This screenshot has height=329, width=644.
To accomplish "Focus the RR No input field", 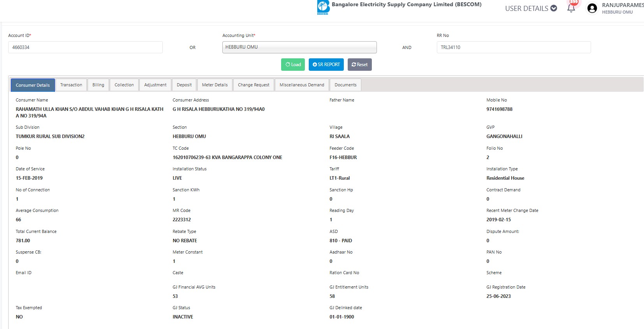I will click(514, 47).
